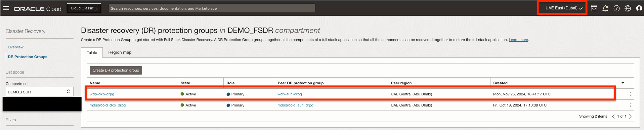This screenshot has width=644, height=130.
Task: Click the Cloud Classic button
Action: point(84,8)
